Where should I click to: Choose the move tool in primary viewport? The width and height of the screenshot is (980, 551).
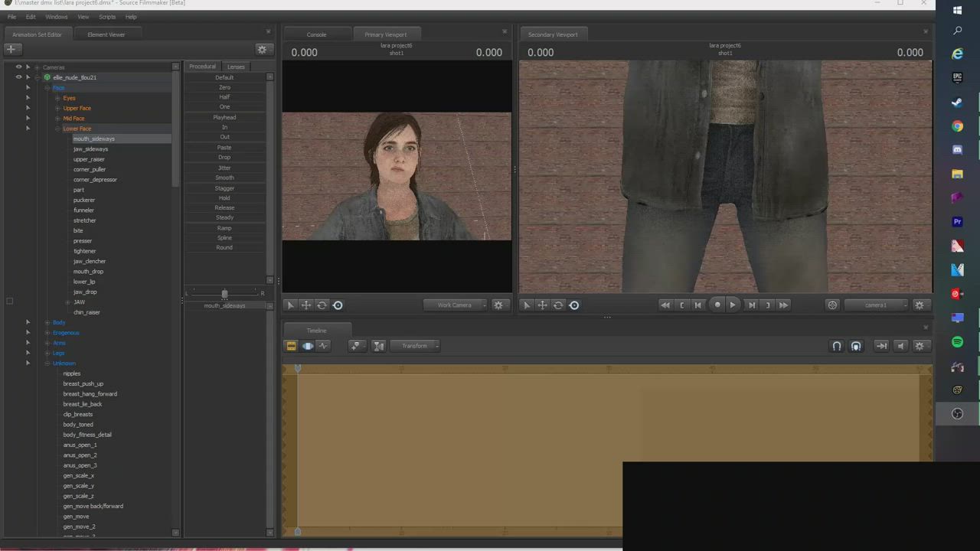coord(306,305)
